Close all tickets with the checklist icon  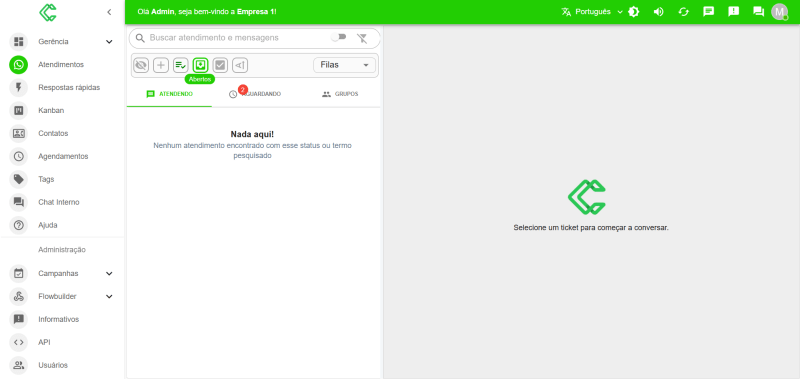(181, 65)
